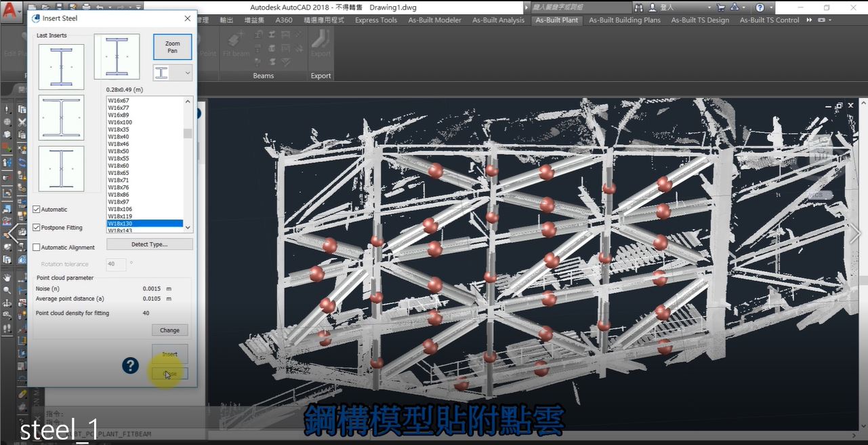Switch to the Express Tools ribbon tab
Screen dimensions: 868x445
[x=376, y=20]
